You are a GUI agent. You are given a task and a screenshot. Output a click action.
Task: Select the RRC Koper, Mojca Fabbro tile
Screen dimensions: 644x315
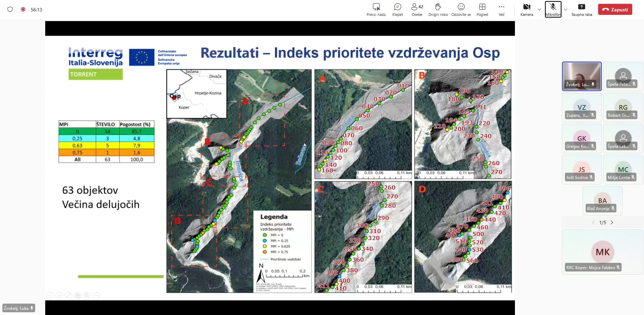coord(602,252)
